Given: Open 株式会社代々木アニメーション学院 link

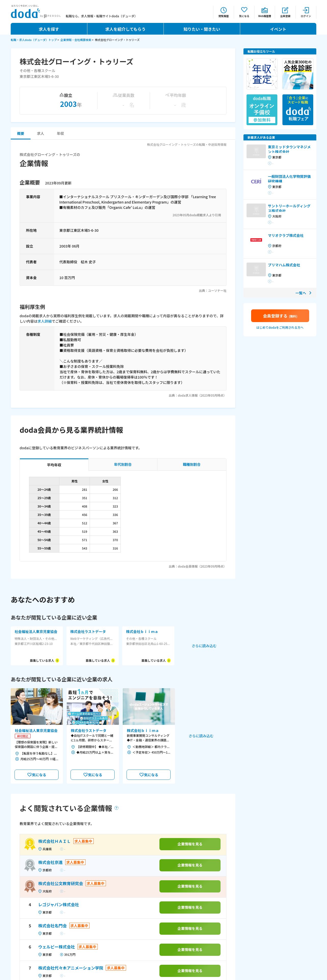Looking at the screenshot, I should (71, 968).
